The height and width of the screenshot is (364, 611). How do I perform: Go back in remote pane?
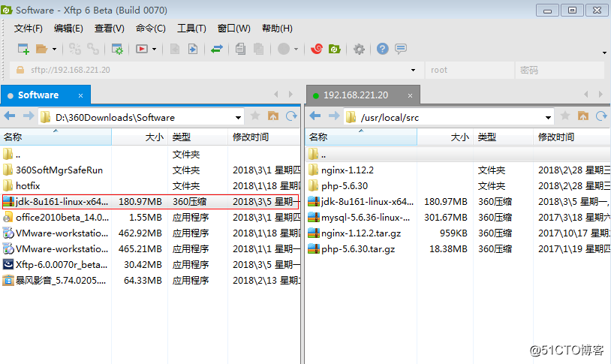click(x=315, y=116)
